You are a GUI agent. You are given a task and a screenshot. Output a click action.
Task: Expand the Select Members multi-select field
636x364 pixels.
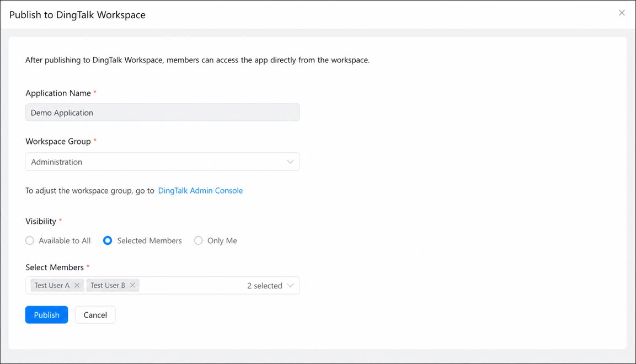point(162,285)
